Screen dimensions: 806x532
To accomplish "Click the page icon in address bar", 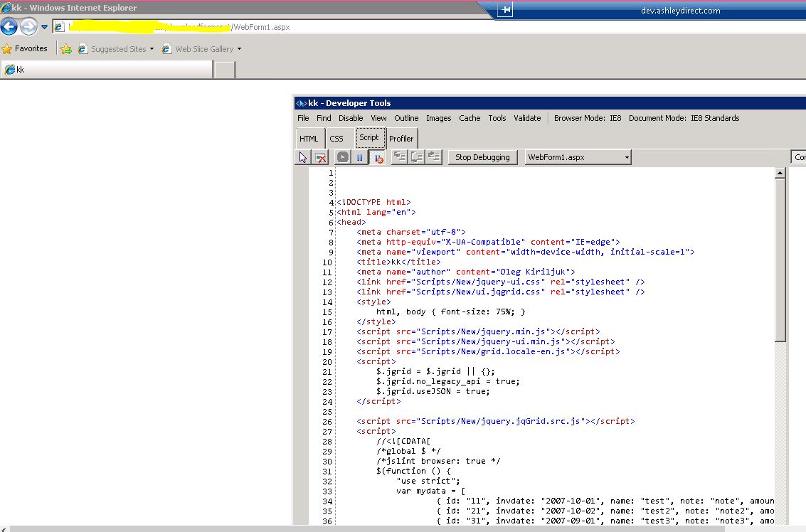I will tap(60, 27).
